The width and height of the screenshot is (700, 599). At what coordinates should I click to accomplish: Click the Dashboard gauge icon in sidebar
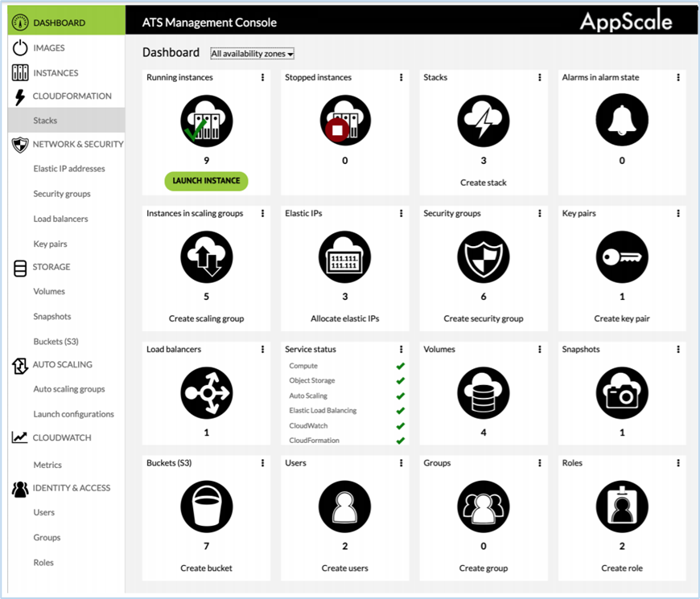click(20, 23)
